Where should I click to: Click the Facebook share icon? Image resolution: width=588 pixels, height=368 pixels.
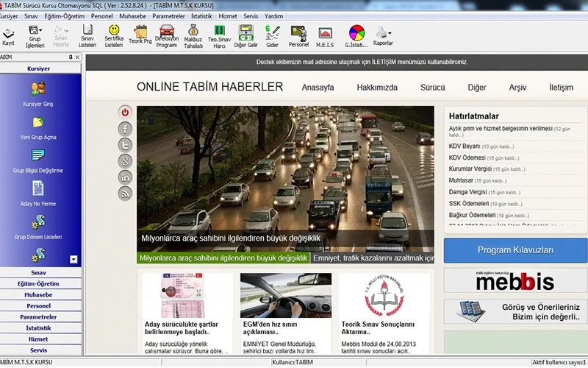pyautogui.click(x=125, y=129)
